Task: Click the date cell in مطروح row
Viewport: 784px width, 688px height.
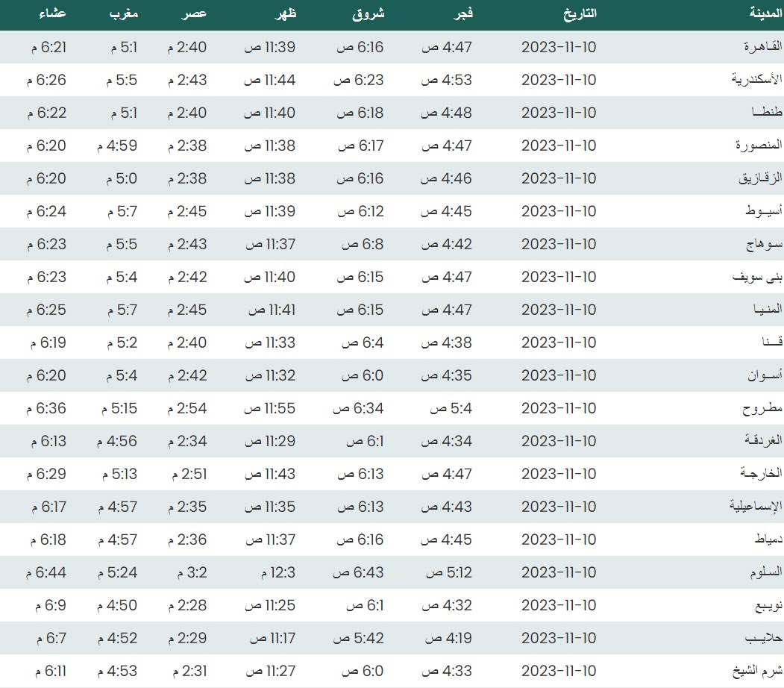Action: [559, 408]
